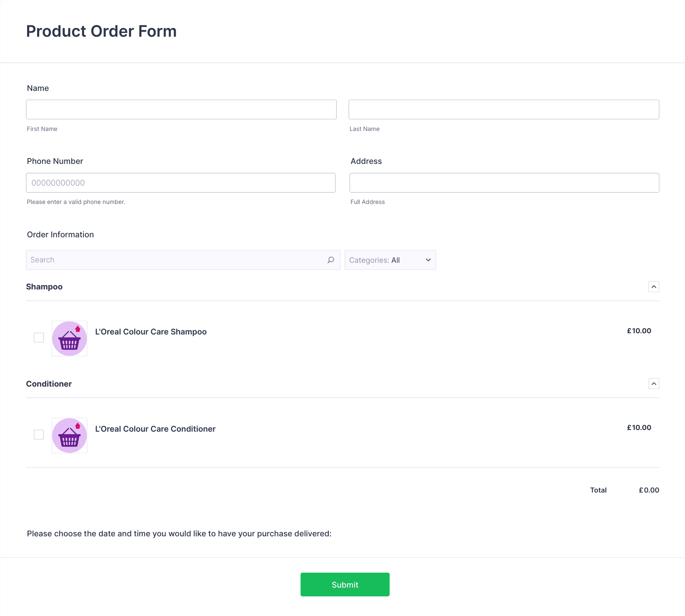The width and height of the screenshot is (685, 616).
Task: Tick the L'Oreal Colour Care Shampoo checkbox
Action: 39,337
